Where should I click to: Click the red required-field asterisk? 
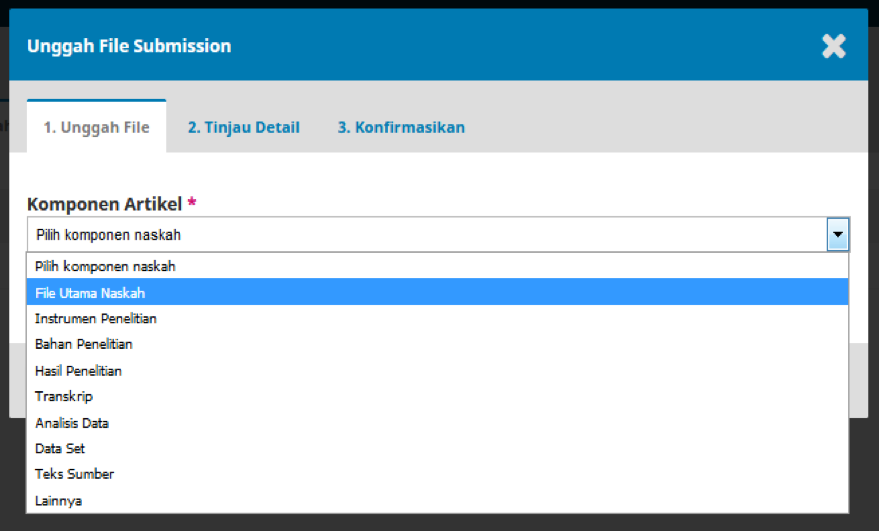(192, 203)
